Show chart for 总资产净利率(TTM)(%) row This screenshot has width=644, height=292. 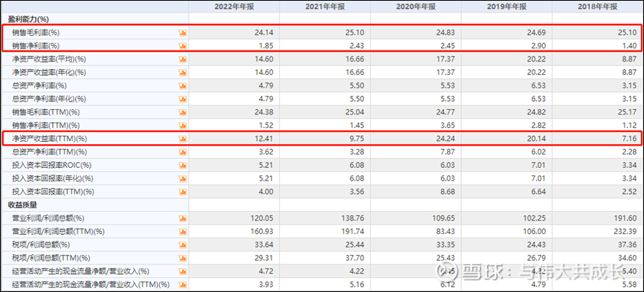183,152
